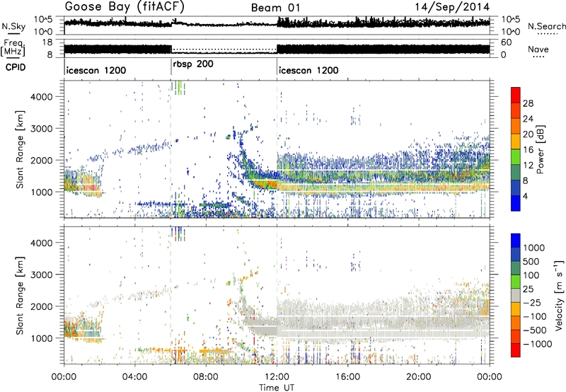This screenshot has width=566, height=392.
Task: Click the first 'icescan 1200' label at 00:00
Action: [96, 70]
